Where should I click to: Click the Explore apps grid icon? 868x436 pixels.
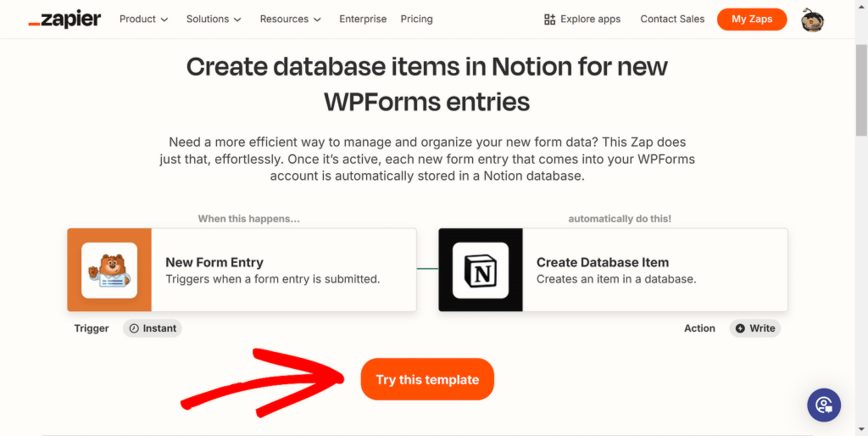pyautogui.click(x=550, y=20)
